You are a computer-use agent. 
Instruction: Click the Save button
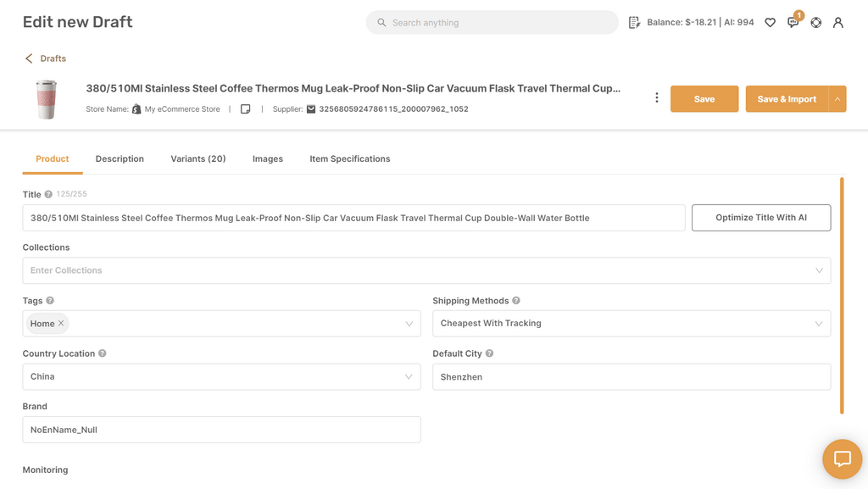[704, 99]
